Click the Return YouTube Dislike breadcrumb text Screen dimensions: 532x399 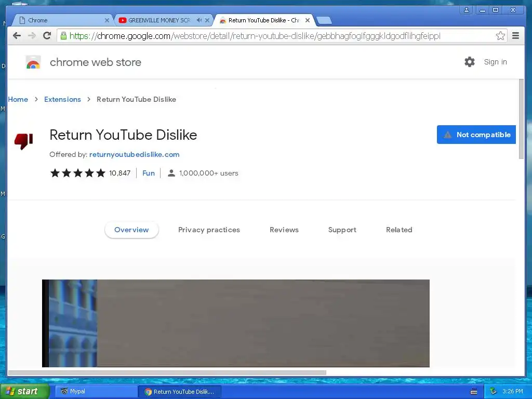137,99
